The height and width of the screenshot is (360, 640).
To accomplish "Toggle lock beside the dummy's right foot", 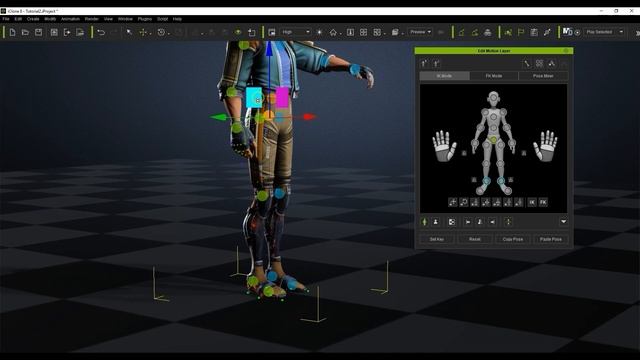I will pyautogui.click(x=511, y=180).
